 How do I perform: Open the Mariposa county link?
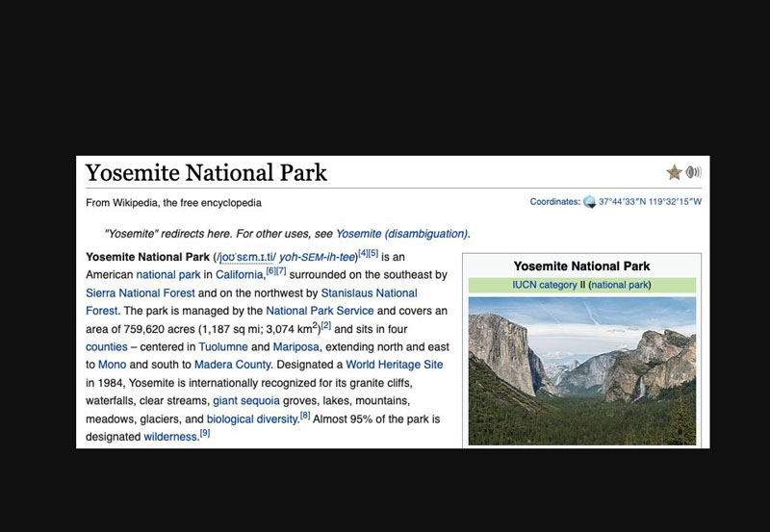[296, 347]
